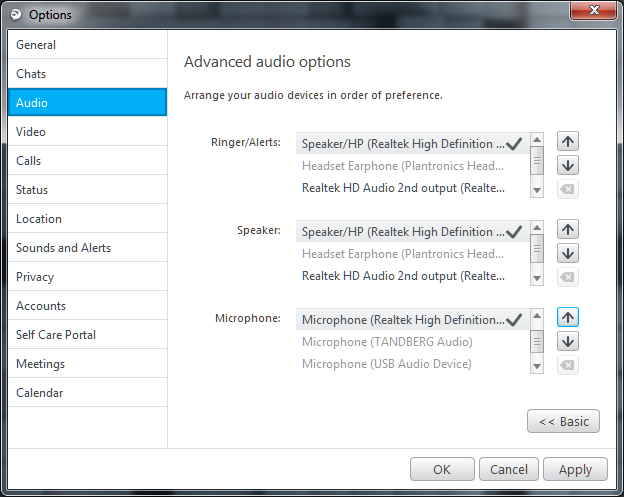624x497 pixels.
Task: Move Speaker device down with arrow button
Action: (x=567, y=253)
